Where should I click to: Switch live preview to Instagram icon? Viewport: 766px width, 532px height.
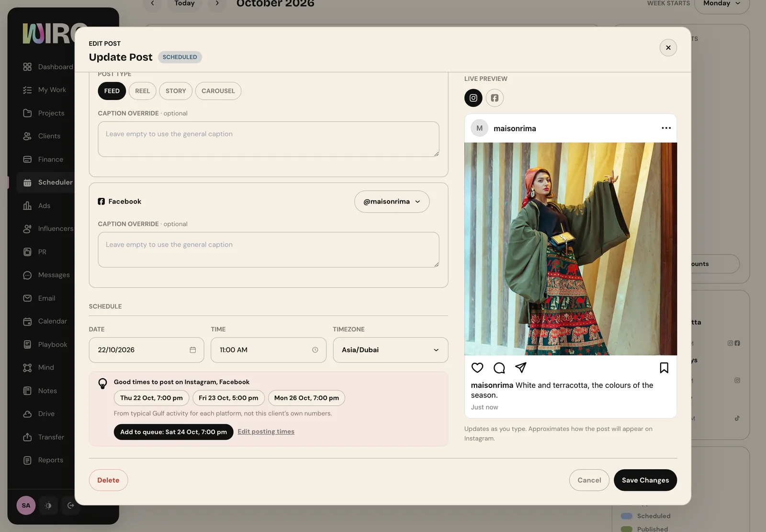click(473, 98)
